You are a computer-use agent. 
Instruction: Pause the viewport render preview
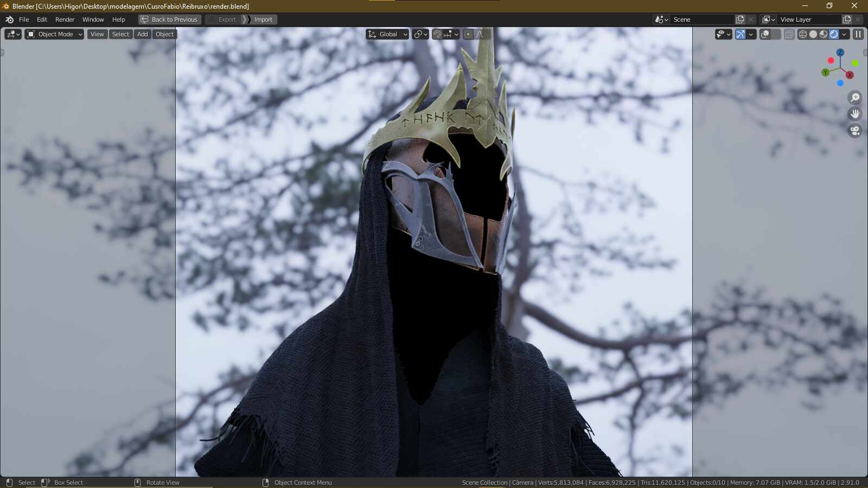click(x=858, y=34)
